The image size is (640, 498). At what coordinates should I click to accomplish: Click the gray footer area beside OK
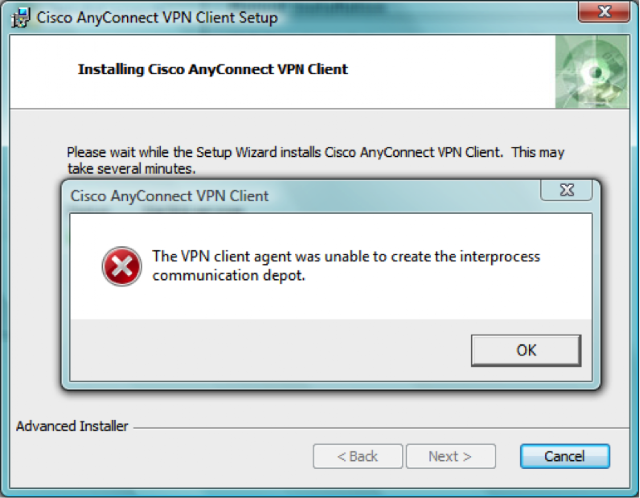tap(269, 350)
